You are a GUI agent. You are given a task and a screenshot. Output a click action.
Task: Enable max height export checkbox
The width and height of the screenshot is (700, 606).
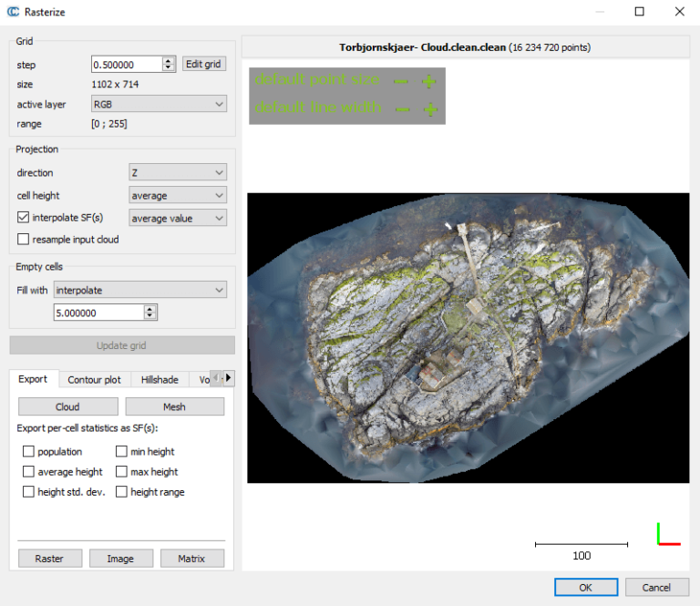coord(121,471)
